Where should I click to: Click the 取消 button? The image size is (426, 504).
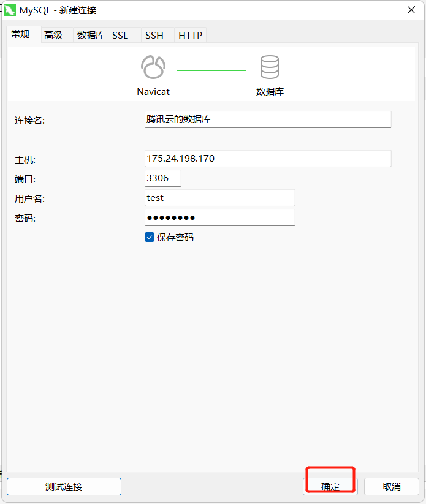[391, 486]
